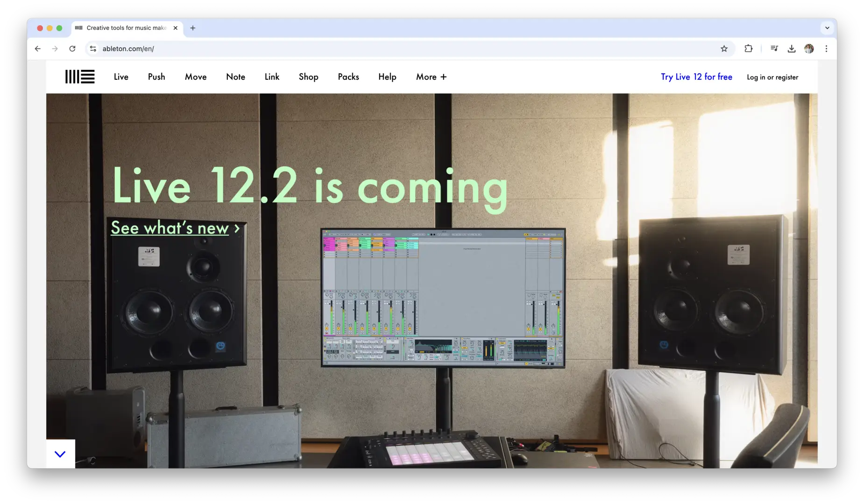Click Try Live 12 for free
Image resolution: width=864 pixels, height=504 pixels.
[696, 77]
